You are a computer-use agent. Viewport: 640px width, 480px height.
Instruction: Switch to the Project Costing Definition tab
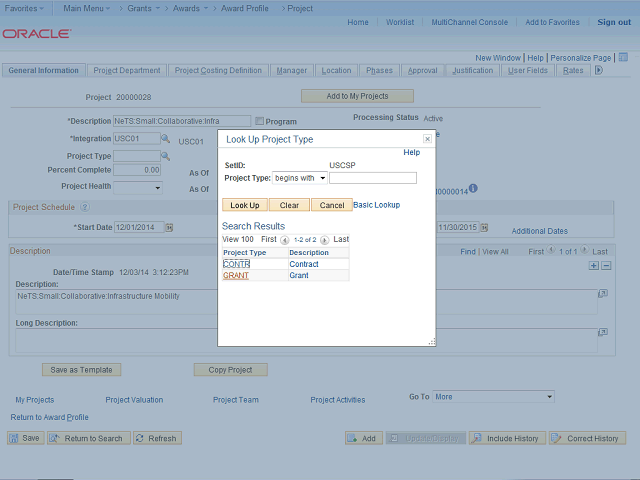pyautogui.click(x=218, y=71)
